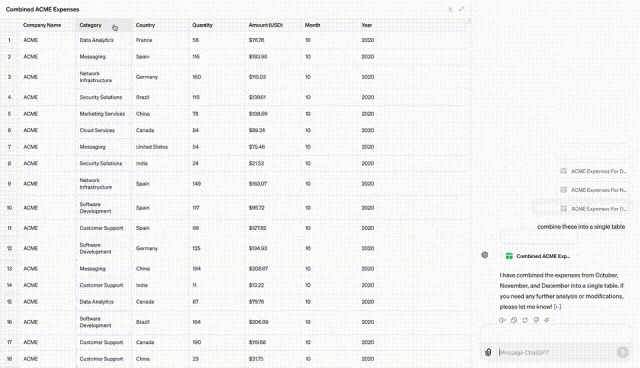Image resolution: width=640 pixels, height=368 pixels.
Task: Click the regenerate response icon
Action: coord(525,320)
